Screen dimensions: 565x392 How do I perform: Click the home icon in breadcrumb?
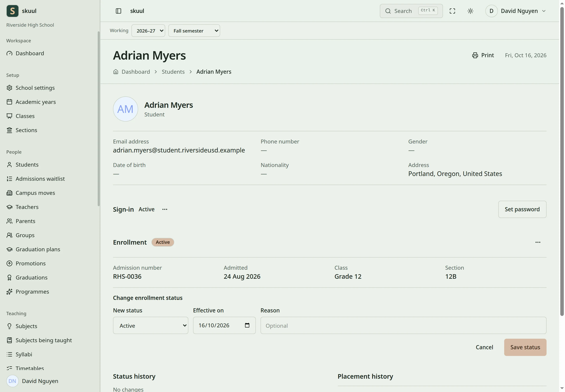point(116,72)
